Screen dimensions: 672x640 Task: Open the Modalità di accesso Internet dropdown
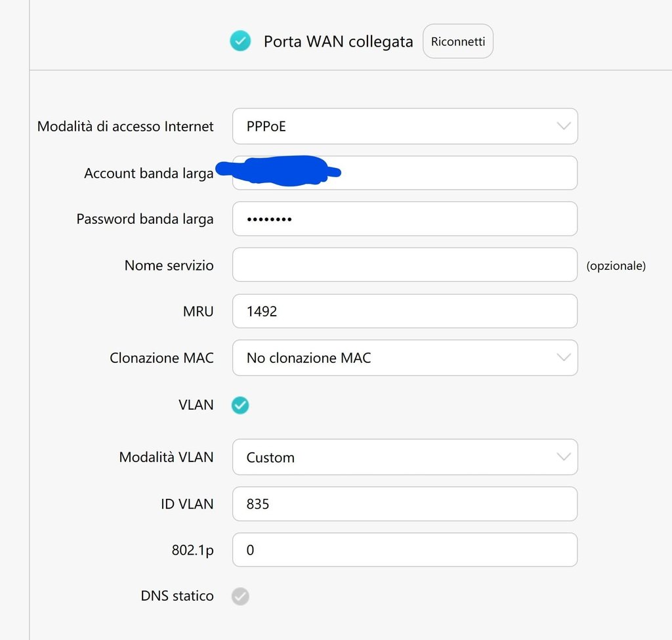click(404, 126)
